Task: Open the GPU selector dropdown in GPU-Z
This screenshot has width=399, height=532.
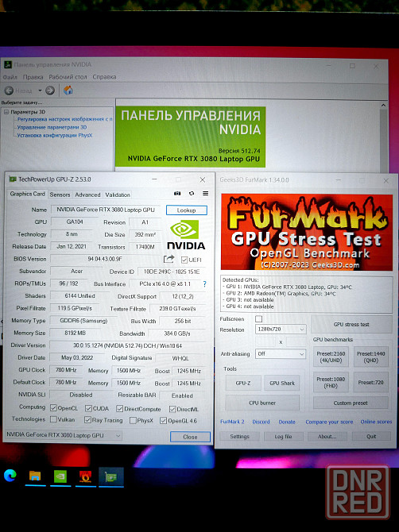Action: pyautogui.click(x=64, y=435)
